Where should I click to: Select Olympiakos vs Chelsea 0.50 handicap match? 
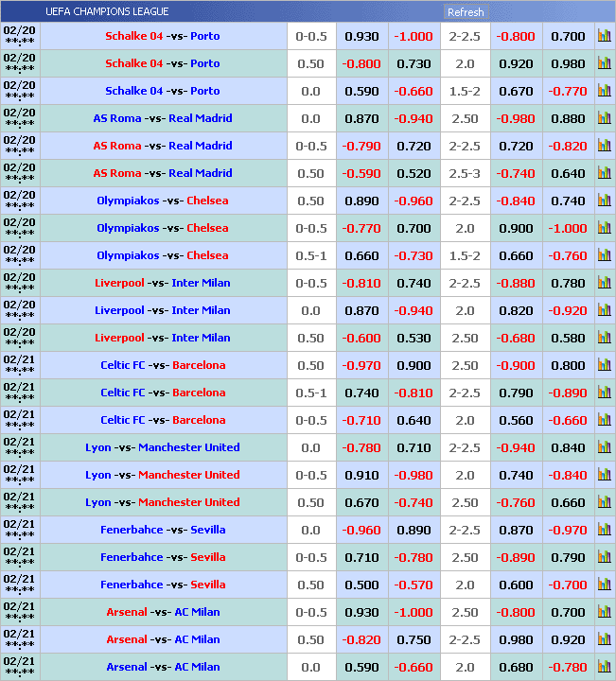point(163,201)
